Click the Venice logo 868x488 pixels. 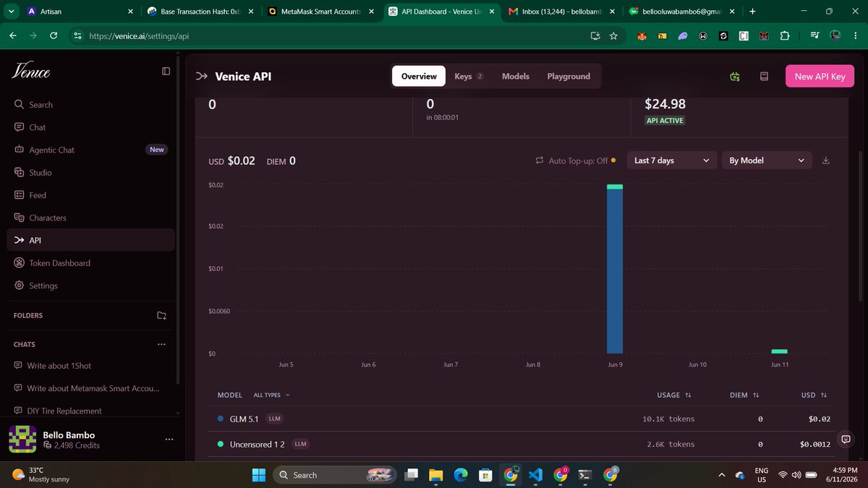pyautogui.click(x=31, y=71)
